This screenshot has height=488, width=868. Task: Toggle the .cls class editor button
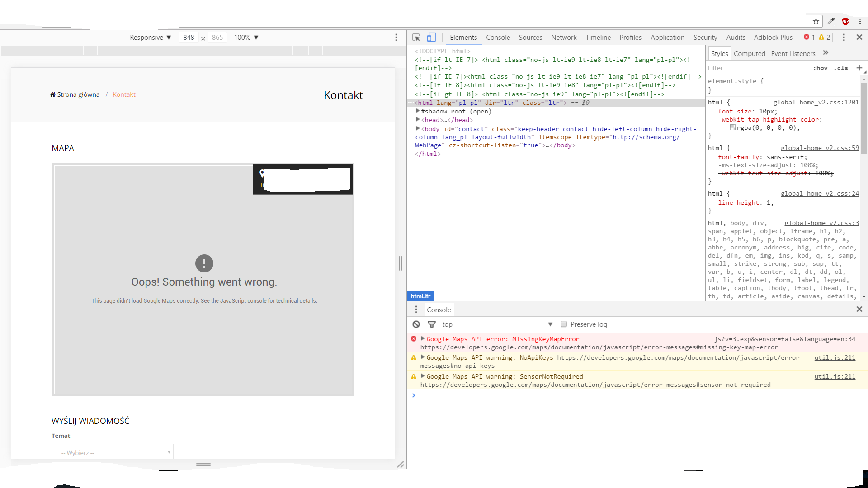841,68
